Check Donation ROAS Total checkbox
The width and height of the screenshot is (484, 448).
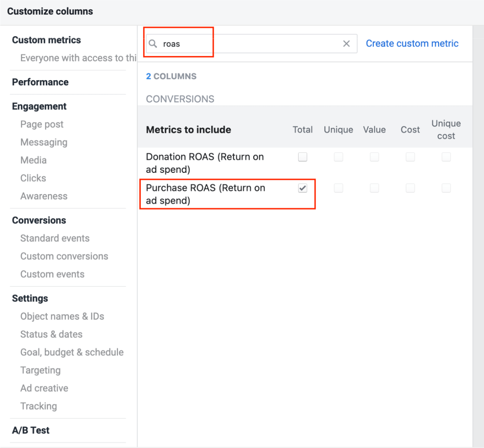[303, 157]
